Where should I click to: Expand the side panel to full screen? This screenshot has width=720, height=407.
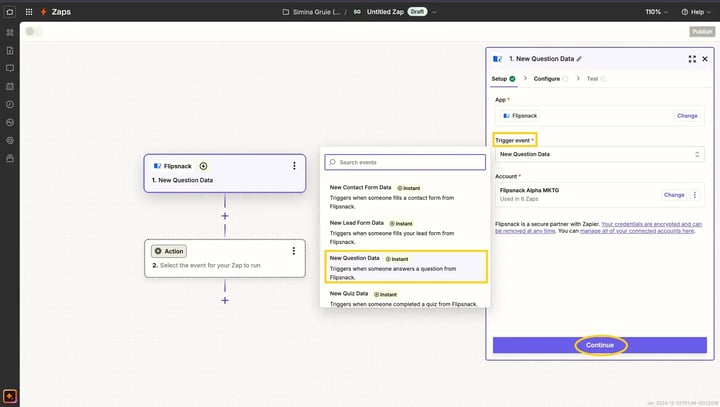pyautogui.click(x=692, y=59)
